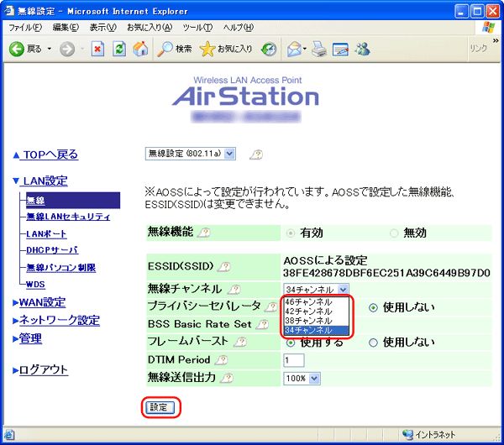Open Search with the magnifier icon

tap(165, 50)
